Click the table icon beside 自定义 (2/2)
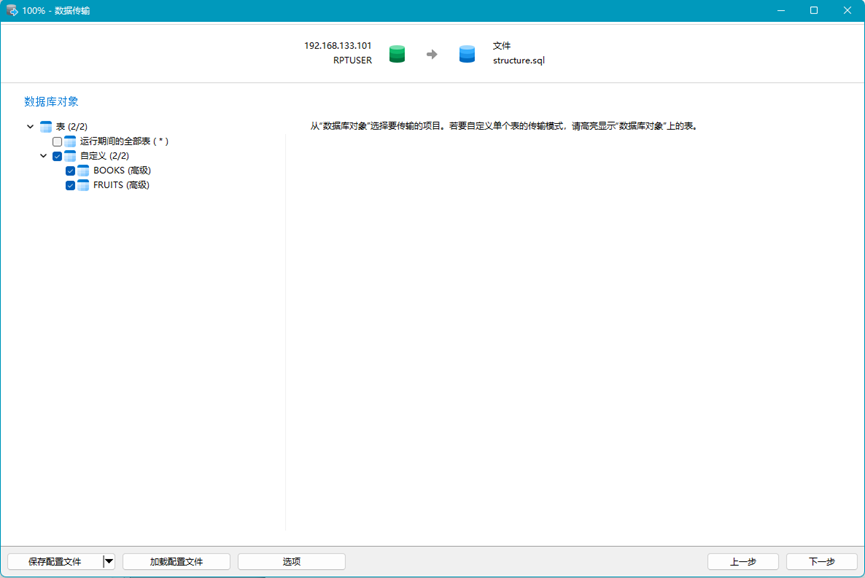Screen dimensions: 865x578 tap(70, 156)
